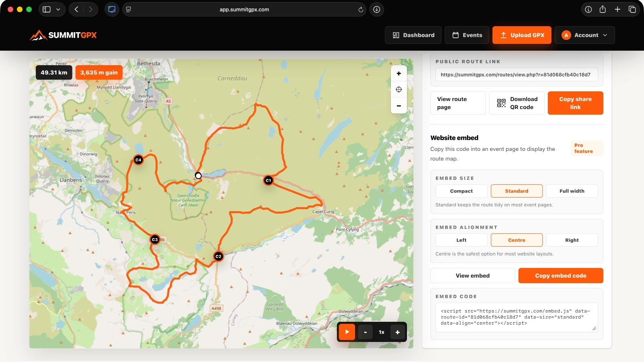The height and width of the screenshot is (362, 644).
Task: Select checkpoint marker C1 on the map
Action: coord(268,181)
